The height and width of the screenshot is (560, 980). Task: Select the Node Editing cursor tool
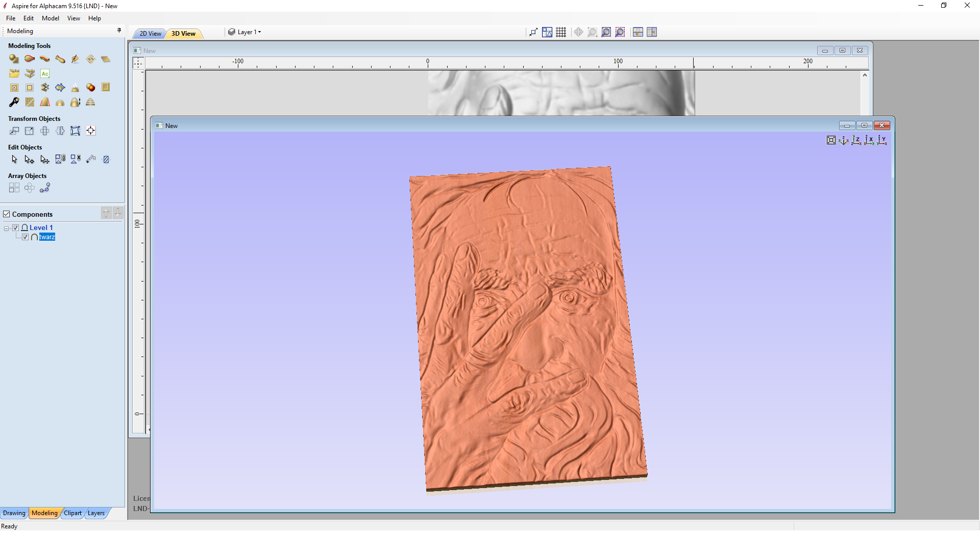pos(29,160)
